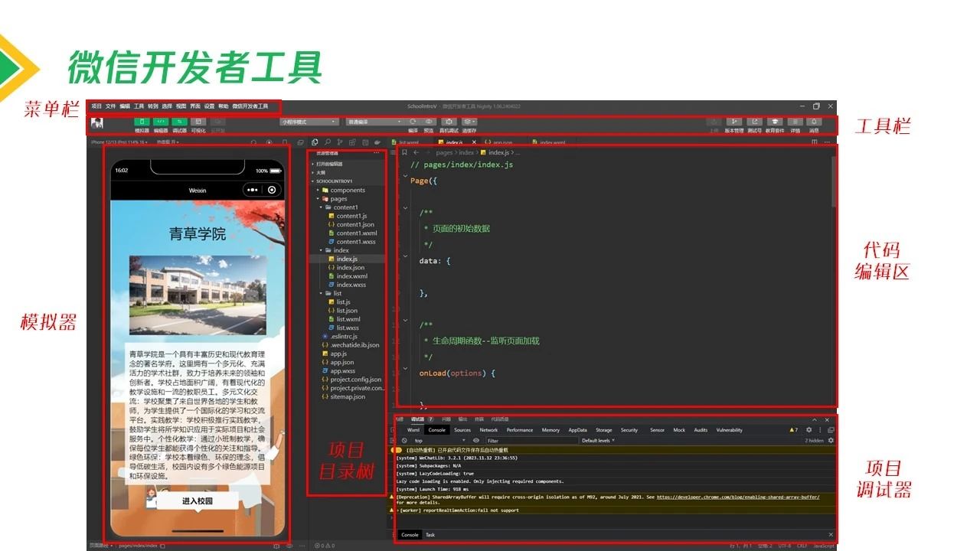Click the Explorer files icon in the editor sidebar
Viewport: 980px width, 551px height.
tap(315, 142)
